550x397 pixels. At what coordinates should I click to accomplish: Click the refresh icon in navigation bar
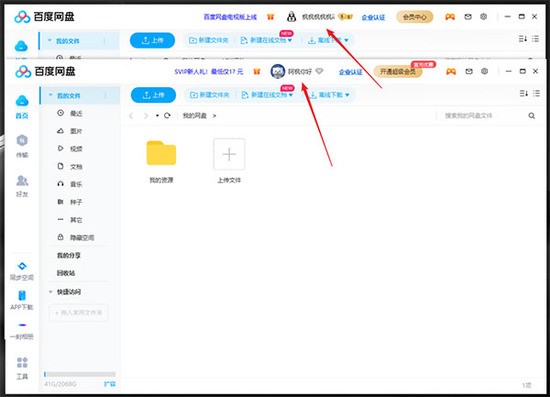[x=167, y=115]
